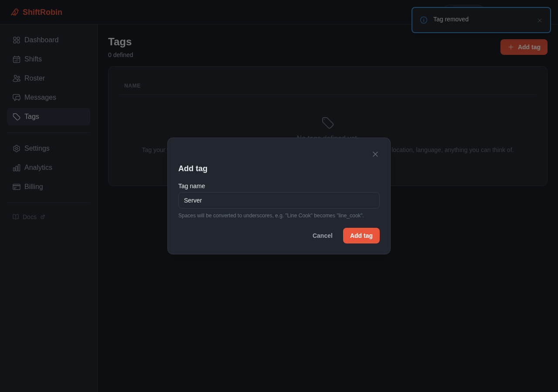
Task: Click the empty-state tag icon
Action: point(328,123)
